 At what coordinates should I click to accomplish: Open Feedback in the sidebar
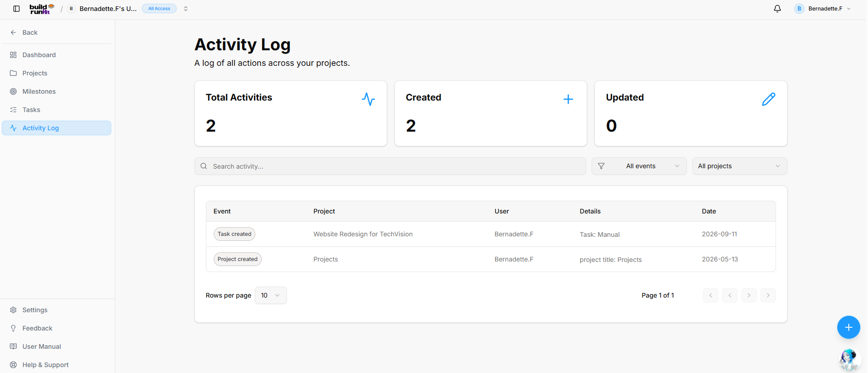[57, 328]
